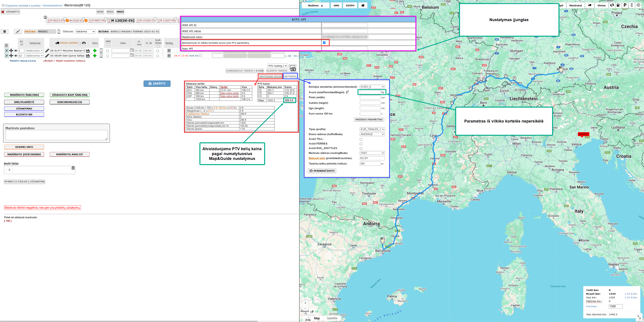
Task: Edit the München address with pencil icon
Action: [47, 50]
